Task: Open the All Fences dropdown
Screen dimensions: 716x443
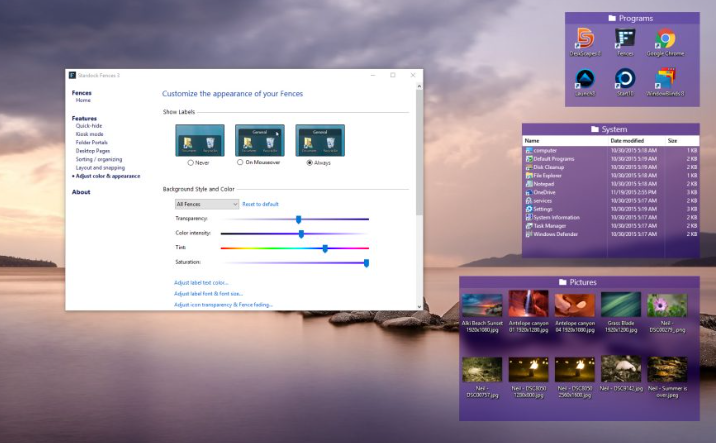Action: click(207, 204)
